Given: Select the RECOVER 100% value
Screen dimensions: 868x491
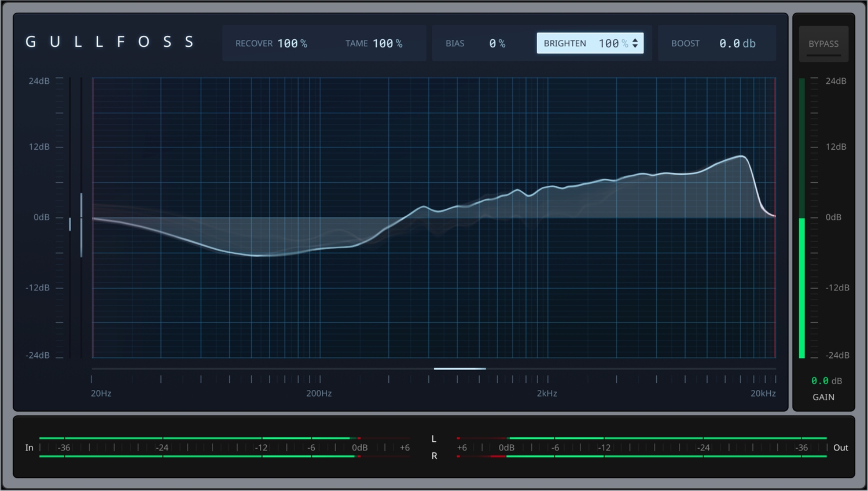Looking at the screenshot, I should coord(292,43).
